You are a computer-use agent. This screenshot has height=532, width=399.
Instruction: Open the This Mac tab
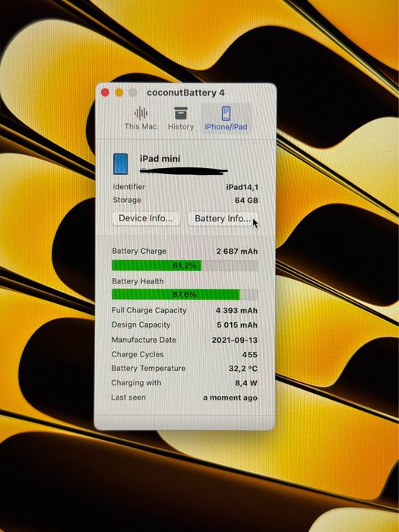click(x=141, y=119)
